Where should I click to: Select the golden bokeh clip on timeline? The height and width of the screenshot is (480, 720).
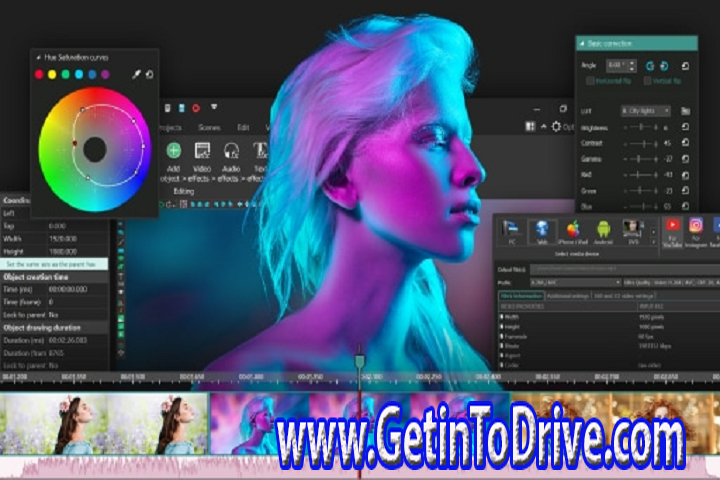(615, 424)
